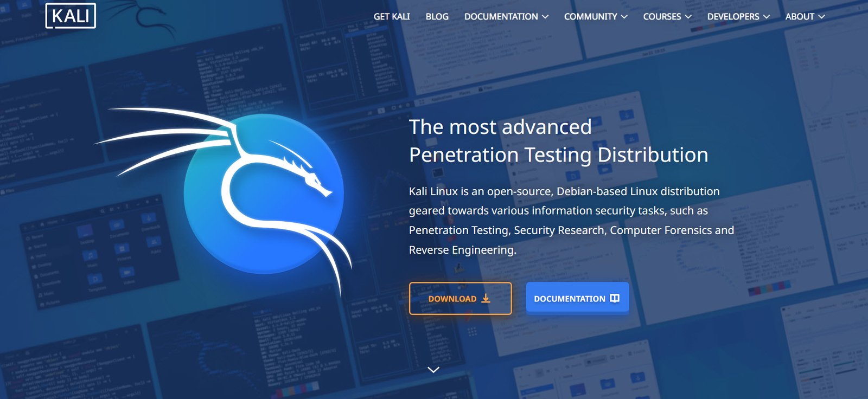Click the orange DOWNLOAD button
The image size is (868, 399).
(461, 298)
